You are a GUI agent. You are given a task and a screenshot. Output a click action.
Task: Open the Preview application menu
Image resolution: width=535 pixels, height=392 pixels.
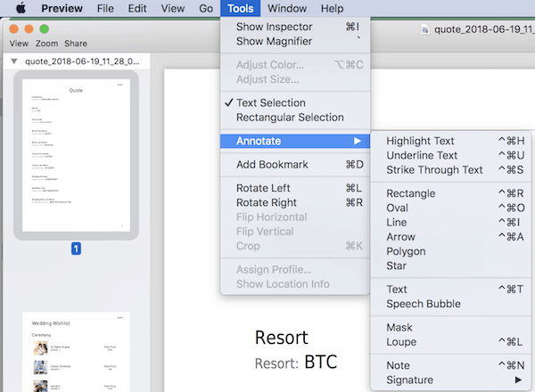[62, 8]
